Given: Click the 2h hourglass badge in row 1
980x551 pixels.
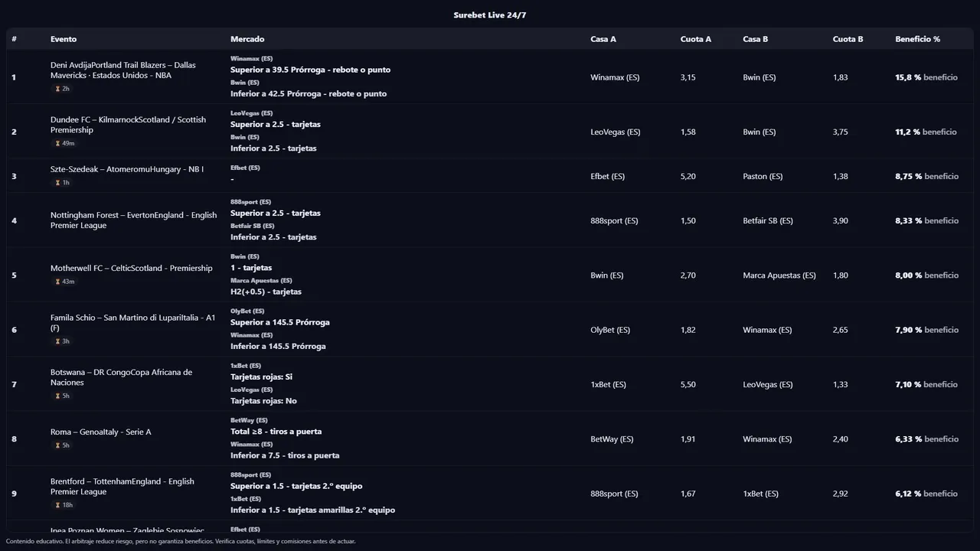Looking at the screenshot, I should pos(63,89).
